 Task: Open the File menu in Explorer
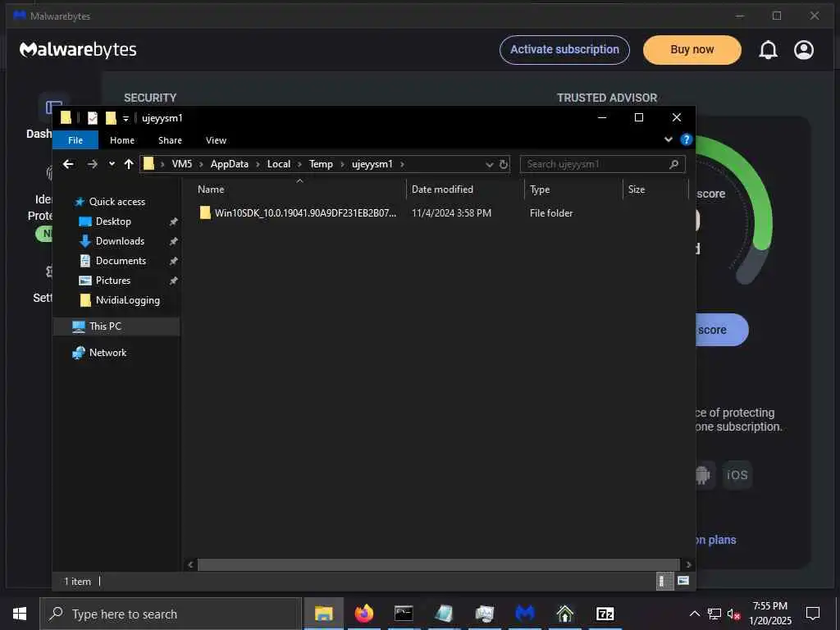(x=75, y=139)
